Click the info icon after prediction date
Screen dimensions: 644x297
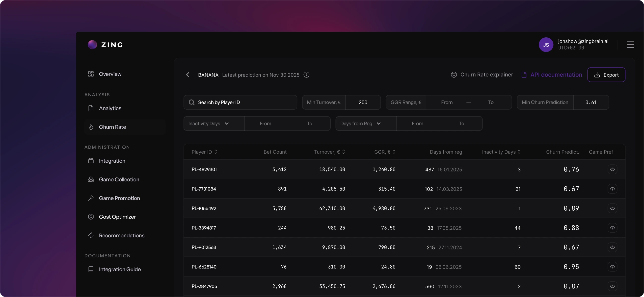click(306, 75)
